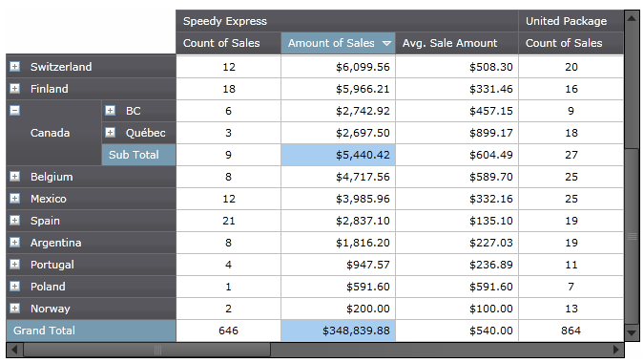Select the $5,966.21 Finland amount cell
The width and height of the screenshot is (644, 363).
[338, 89]
